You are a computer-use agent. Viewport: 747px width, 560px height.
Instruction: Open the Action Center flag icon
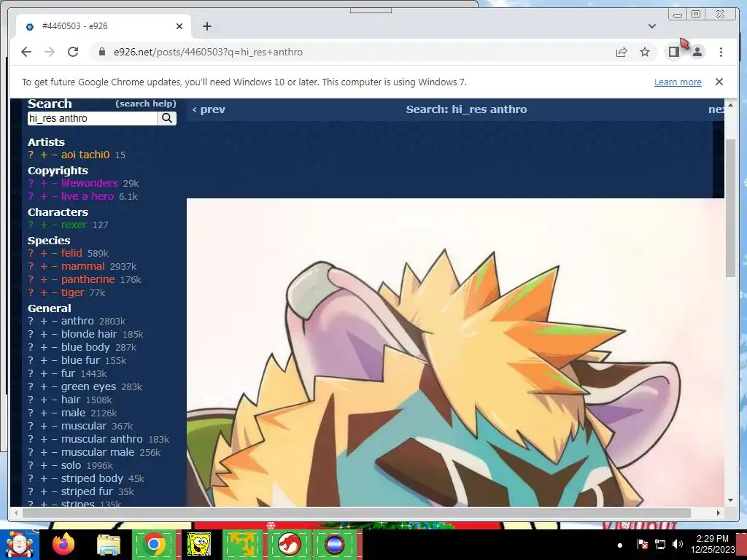pyautogui.click(x=642, y=544)
